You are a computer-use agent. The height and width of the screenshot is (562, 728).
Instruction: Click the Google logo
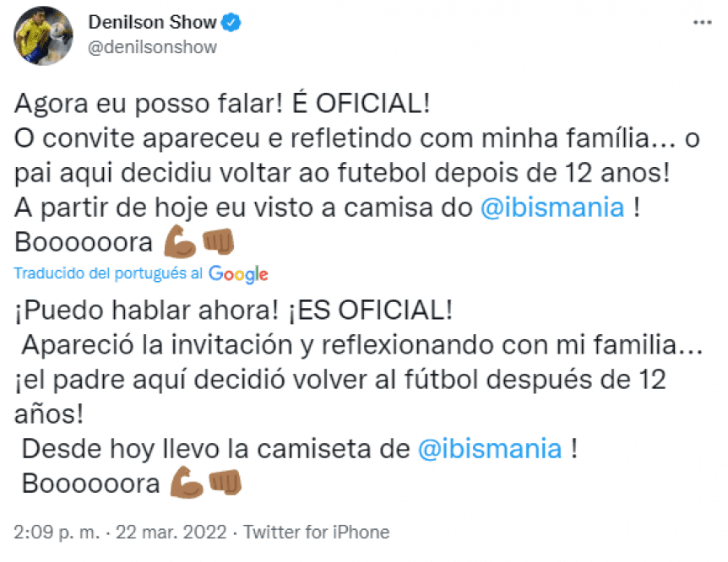point(238,273)
